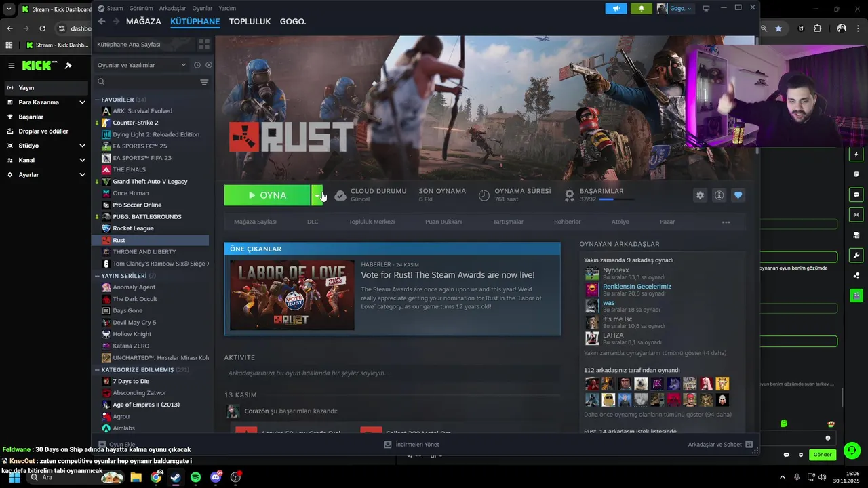This screenshot has width=868, height=488.
Task: Click the game info icon
Action: click(719, 195)
